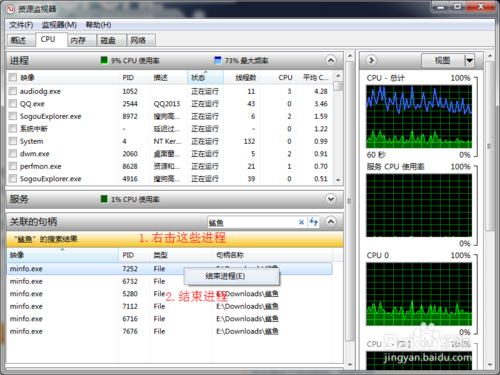Open the 帮助(H) menu
Viewport: 500px width, 375px height.
coord(98,25)
